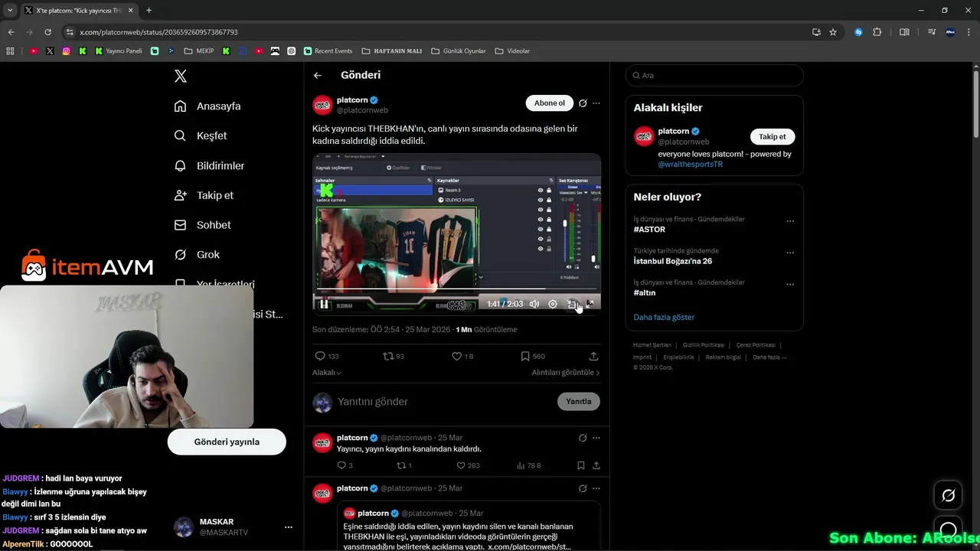This screenshot has width=980, height=551.
Task: Open Bildirimler notifications
Action: (209, 165)
